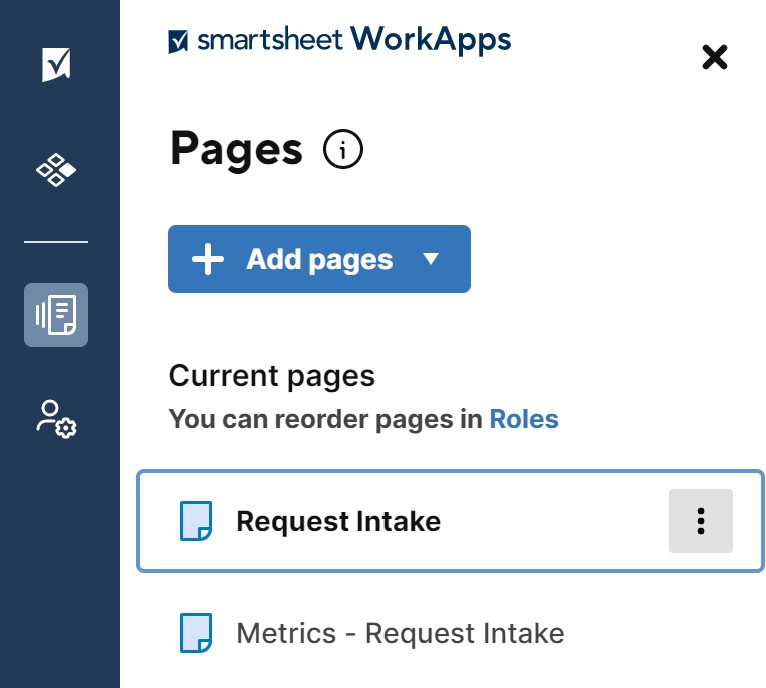The width and height of the screenshot is (766, 688).
Task: Open the Request Intake more options menu
Action: coord(701,521)
